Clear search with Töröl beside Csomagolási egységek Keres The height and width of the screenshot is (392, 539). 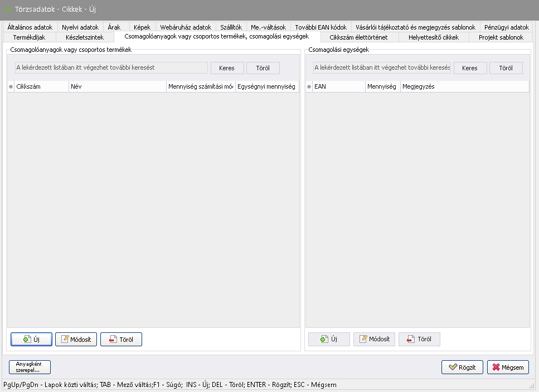pos(506,68)
